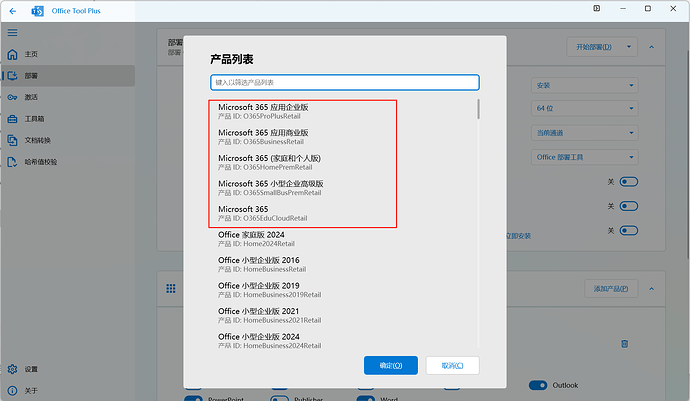
Task: Click the about info icon
Action: (x=12, y=391)
